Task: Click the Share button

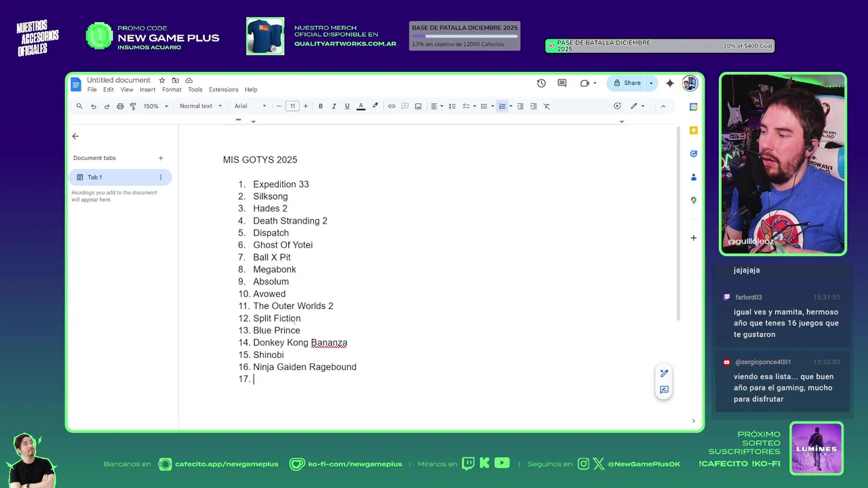Action: (x=627, y=83)
